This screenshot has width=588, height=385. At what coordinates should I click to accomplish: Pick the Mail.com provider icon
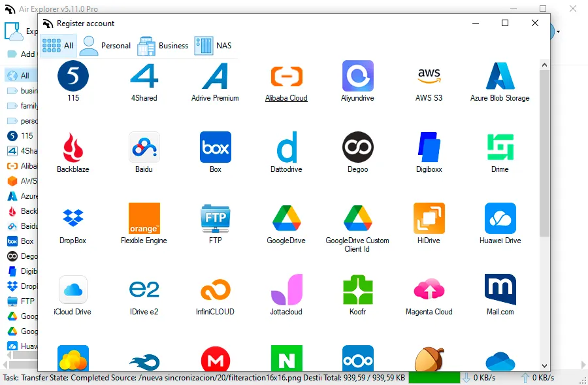click(x=500, y=290)
